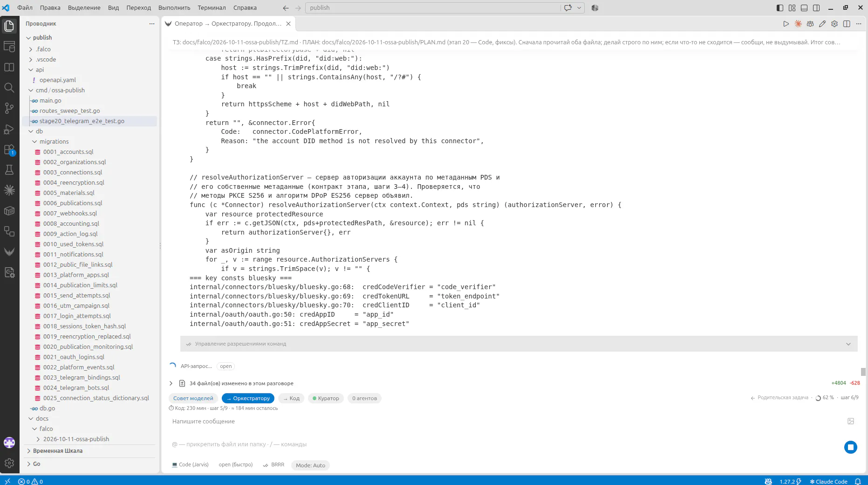This screenshot has height=485, width=868.
Task: Click the stop button in the chat input
Action: pyautogui.click(x=850, y=447)
